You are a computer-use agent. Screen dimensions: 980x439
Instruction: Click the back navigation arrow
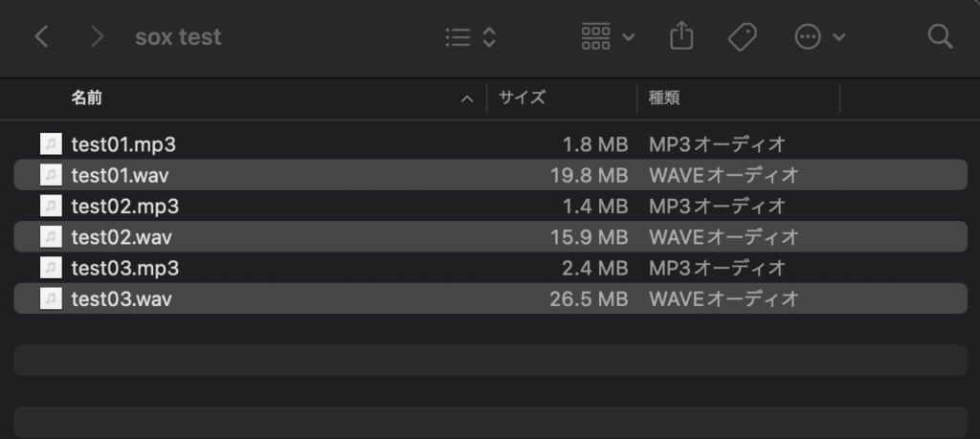click(x=41, y=37)
